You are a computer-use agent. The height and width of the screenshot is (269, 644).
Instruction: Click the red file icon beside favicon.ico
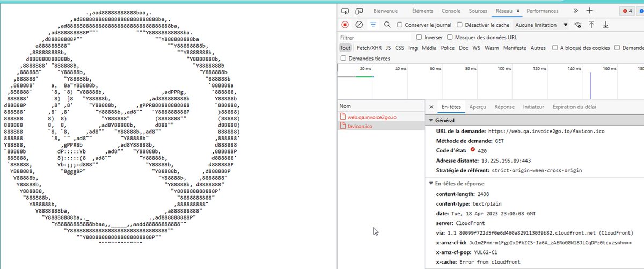(343, 126)
